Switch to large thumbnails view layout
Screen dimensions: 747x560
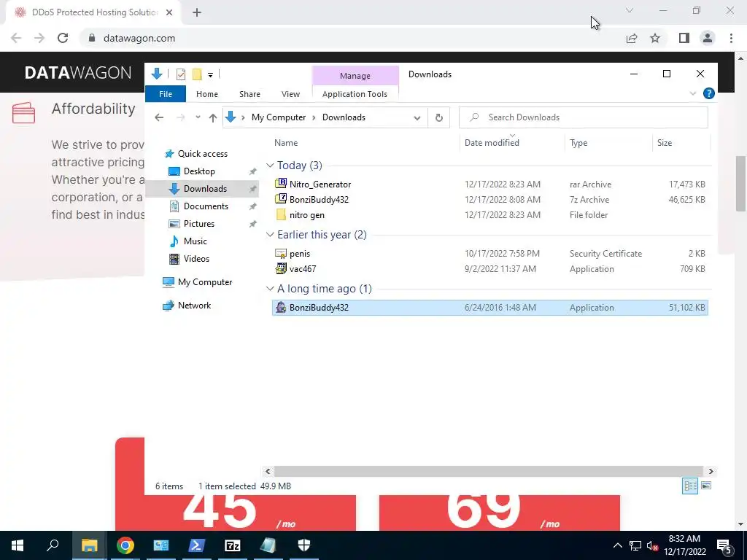[706, 486]
